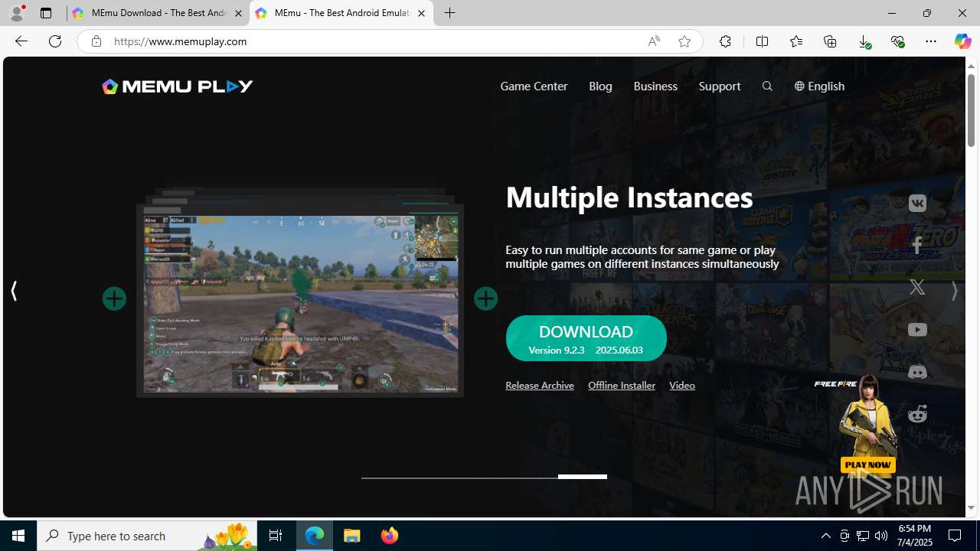Open Copilot sidebar icon
This screenshot has width=980, height=551.
coord(962,41)
